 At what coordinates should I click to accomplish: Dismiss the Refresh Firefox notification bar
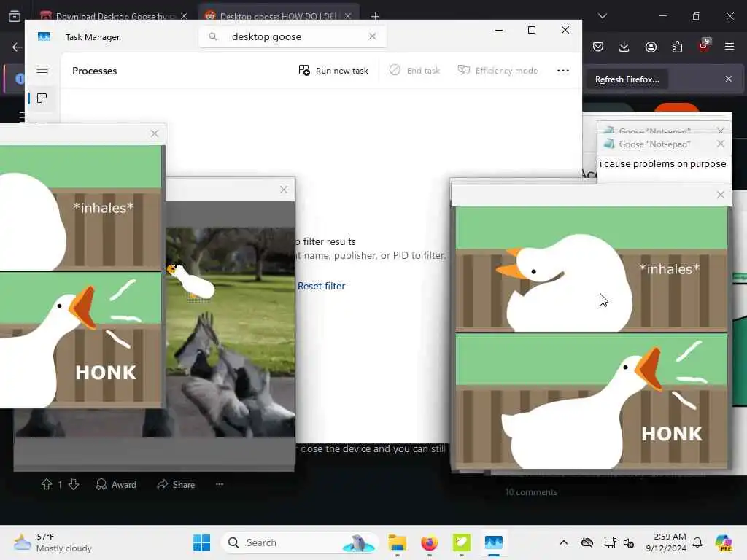click(x=729, y=79)
